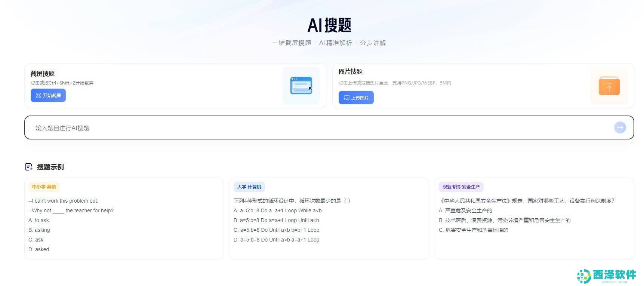Click the hint 点击或按Ctrl+Shift+Z开始截屏
This screenshot has height=286, width=644.
(62, 83)
